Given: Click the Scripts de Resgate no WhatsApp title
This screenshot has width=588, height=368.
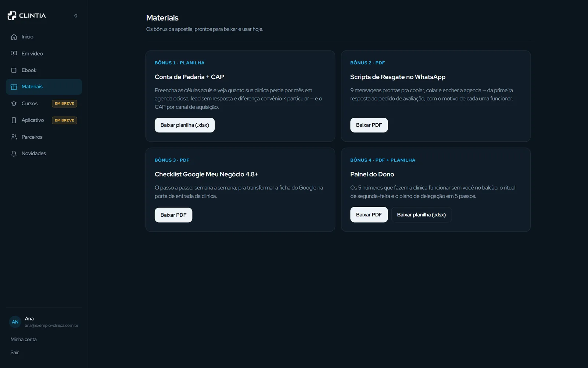Looking at the screenshot, I should point(398,77).
